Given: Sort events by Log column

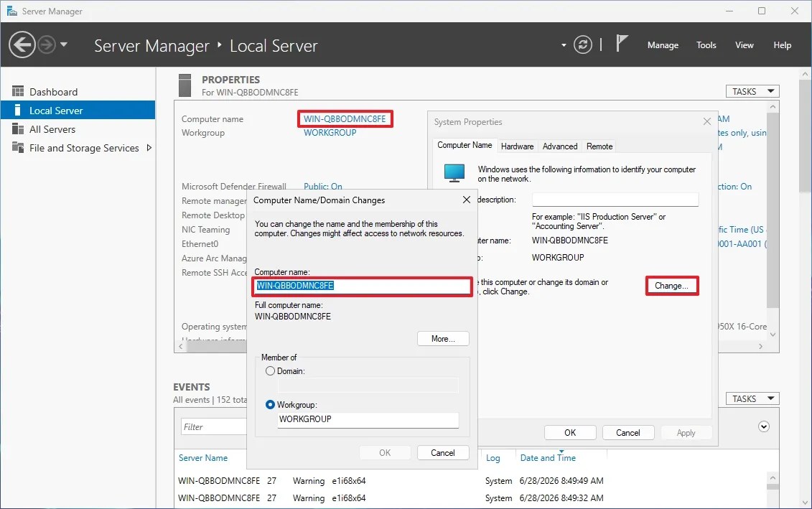Looking at the screenshot, I should [493, 458].
